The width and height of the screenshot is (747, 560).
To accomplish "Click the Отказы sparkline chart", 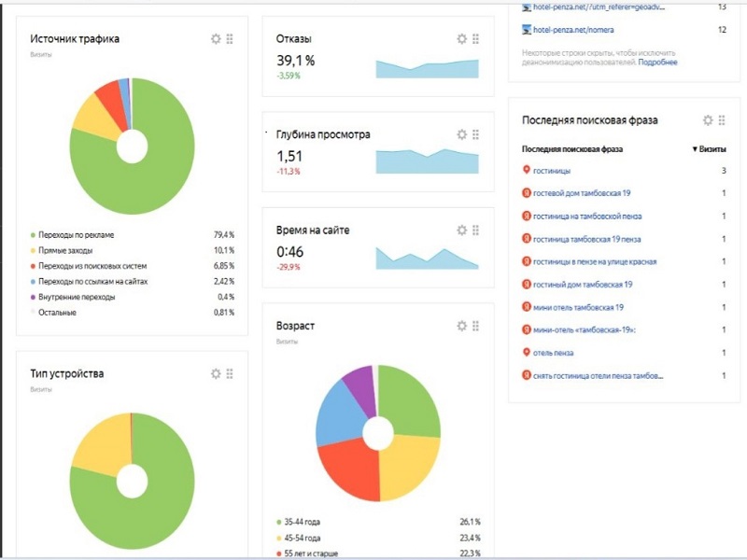I will click(x=427, y=68).
